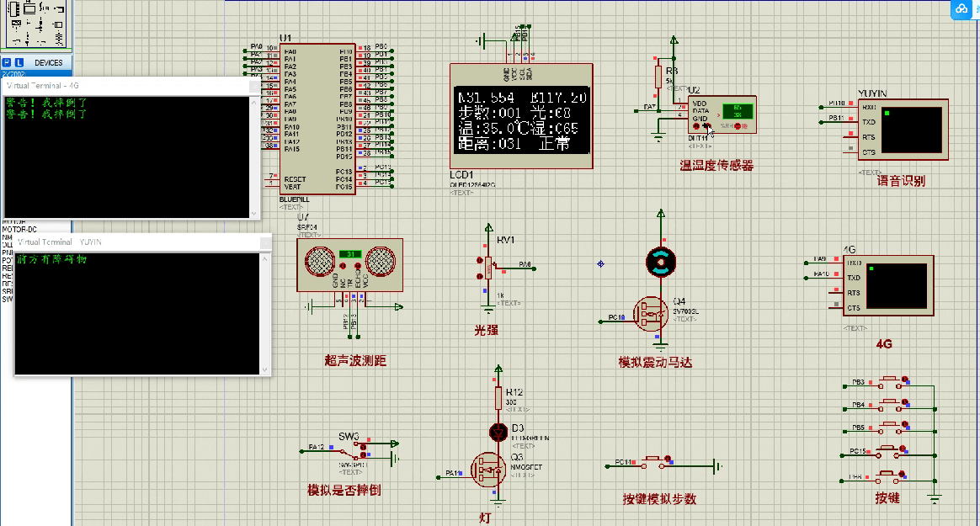Click the cloud icon at top right
Screen dimensions: 980x526
(961, 9)
